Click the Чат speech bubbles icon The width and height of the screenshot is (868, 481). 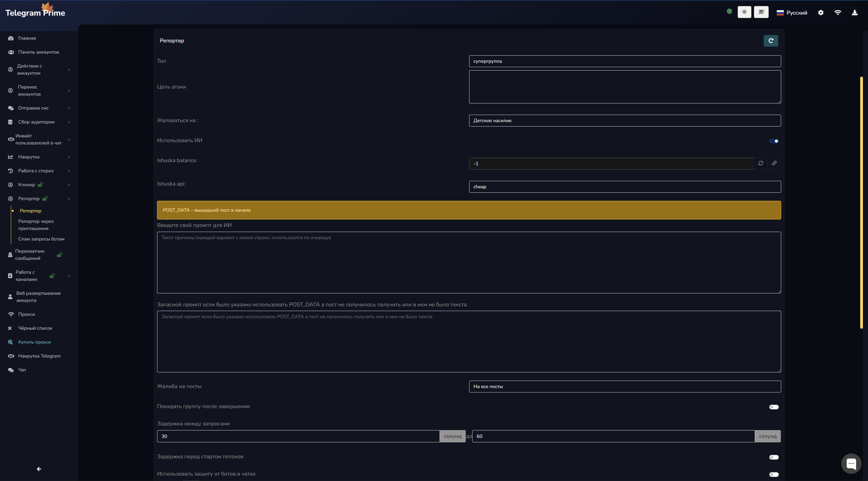pos(11,370)
